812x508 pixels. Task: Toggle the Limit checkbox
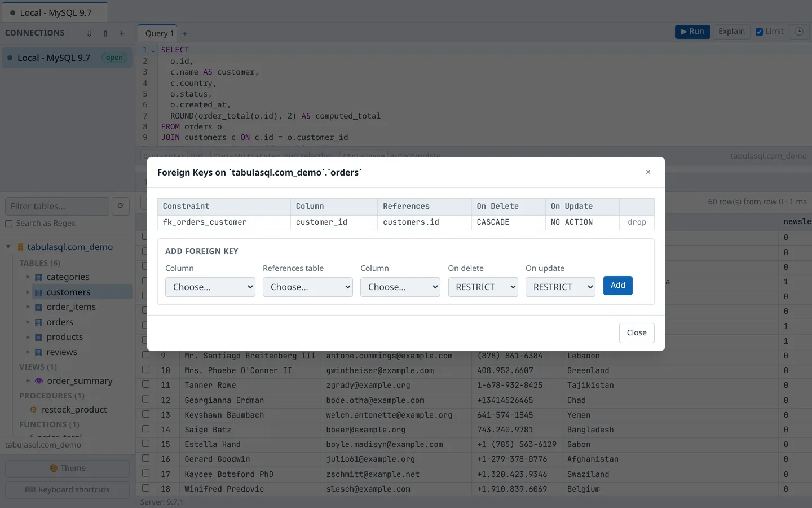(x=760, y=32)
